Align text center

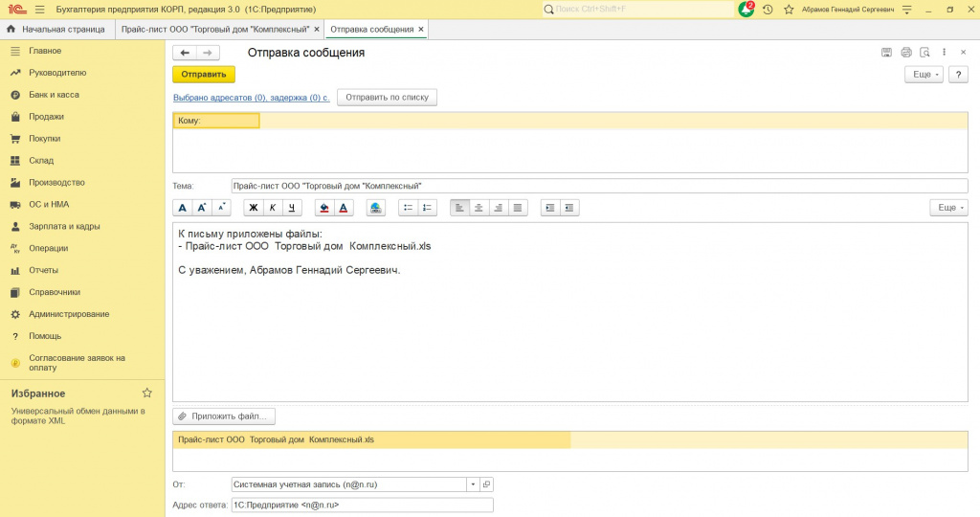(479, 208)
